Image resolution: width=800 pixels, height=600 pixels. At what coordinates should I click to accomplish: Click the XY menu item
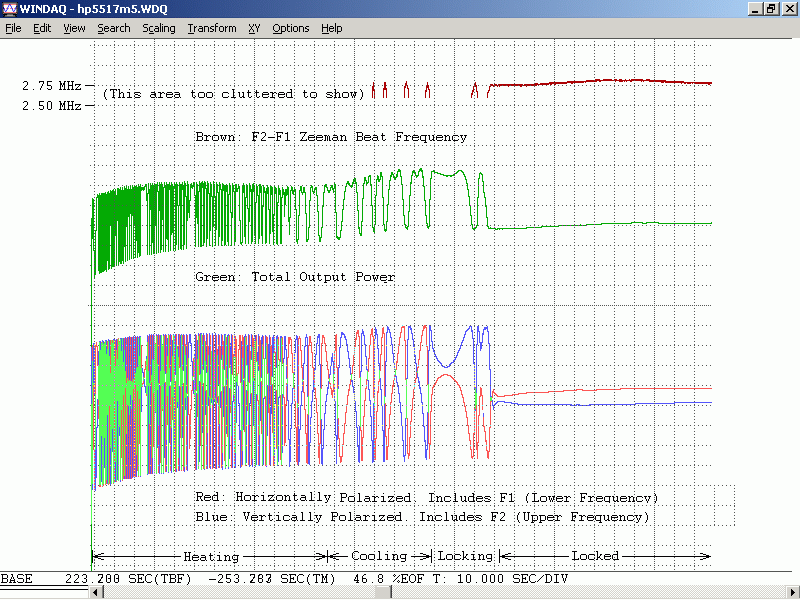point(254,28)
